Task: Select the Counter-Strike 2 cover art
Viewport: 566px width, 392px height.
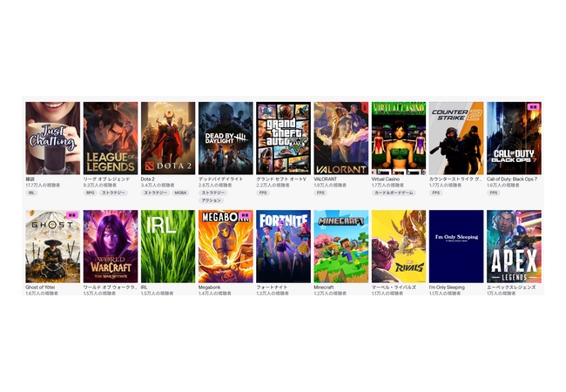Action: pyautogui.click(x=455, y=138)
